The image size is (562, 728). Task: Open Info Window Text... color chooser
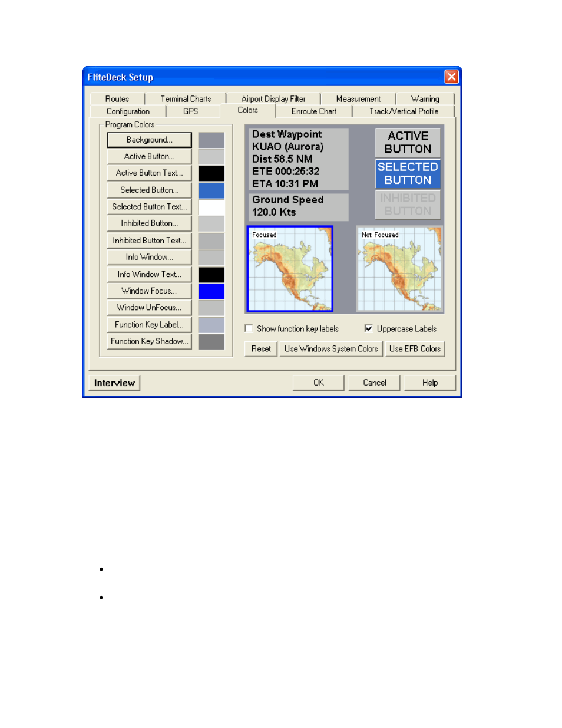click(x=150, y=274)
